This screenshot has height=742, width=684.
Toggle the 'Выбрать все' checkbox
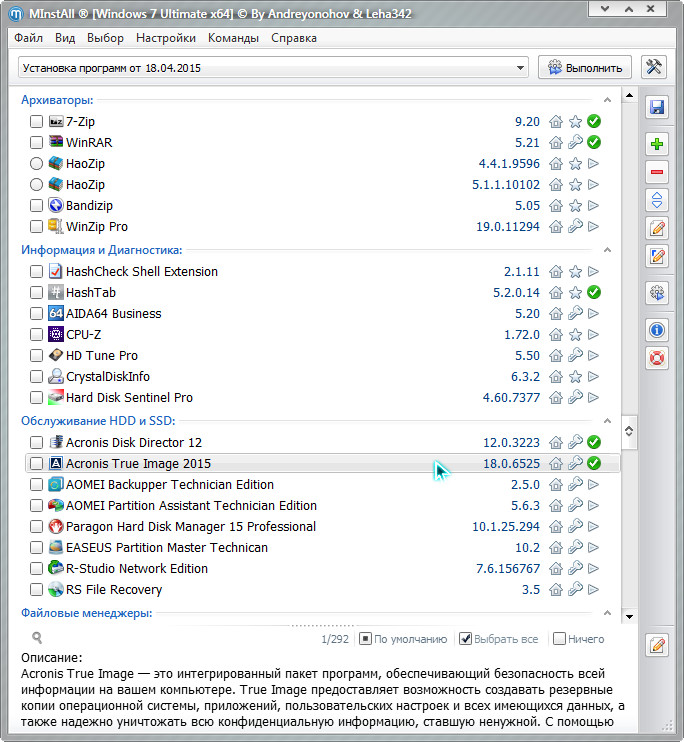coord(466,639)
